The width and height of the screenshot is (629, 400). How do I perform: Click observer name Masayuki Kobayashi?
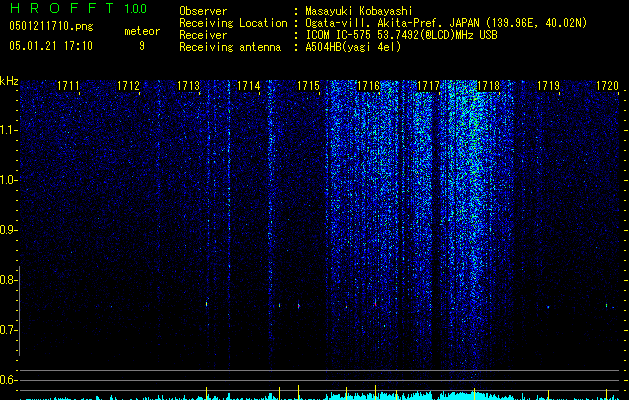[359, 11]
